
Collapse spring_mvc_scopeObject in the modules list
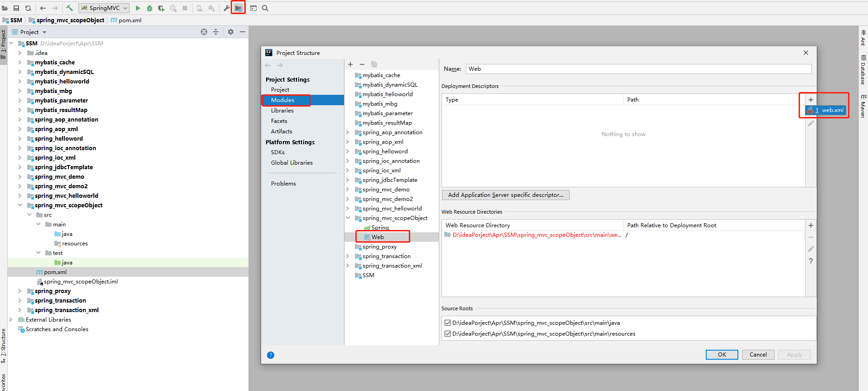tap(348, 218)
